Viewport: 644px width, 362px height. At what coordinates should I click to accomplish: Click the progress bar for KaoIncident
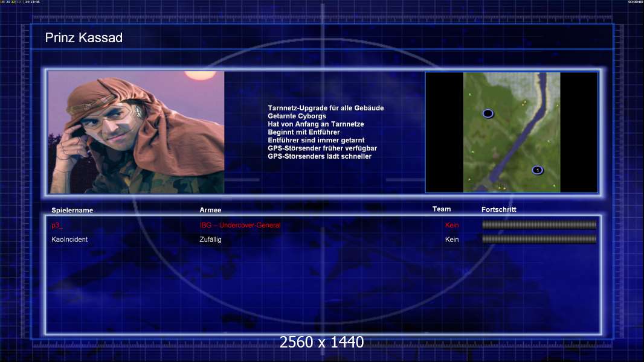click(x=539, y=239)
